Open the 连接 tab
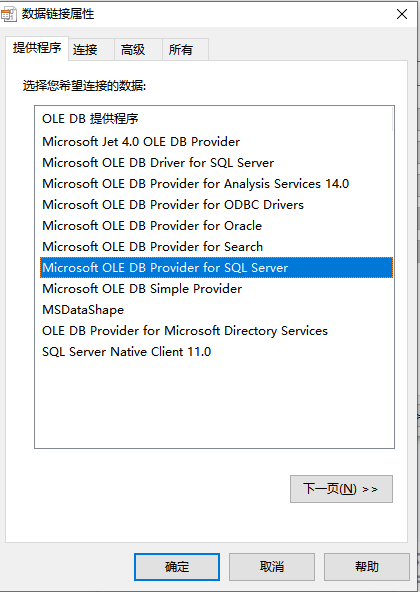Viewport: 420px width, 592px height. click(x=91, y=49)
